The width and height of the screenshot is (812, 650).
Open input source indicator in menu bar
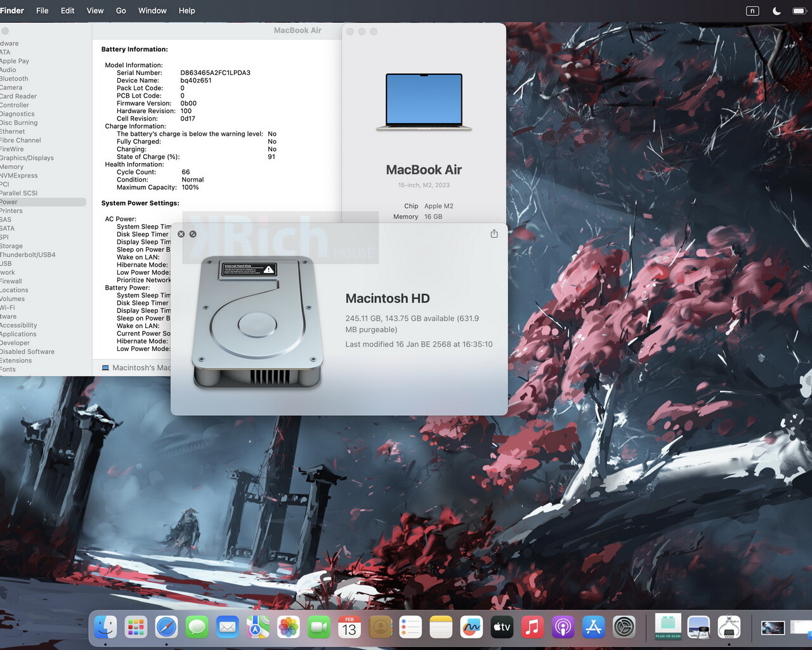click(752, 11)
